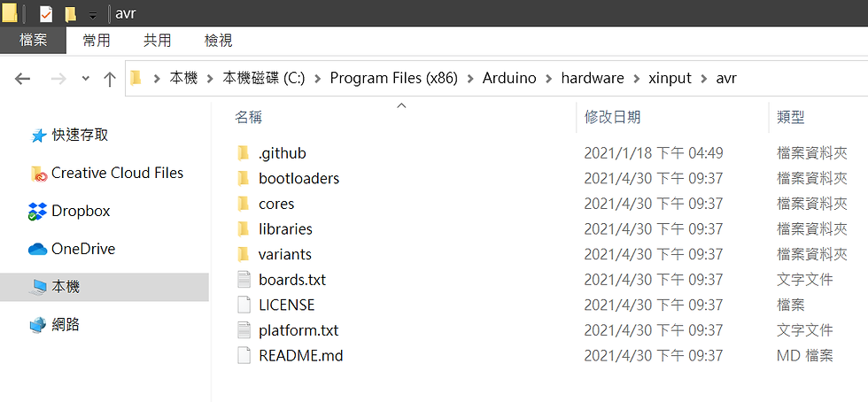Sort by the 類型 column header
Screen dimensions: 868x402
click(x=790, y=117)
